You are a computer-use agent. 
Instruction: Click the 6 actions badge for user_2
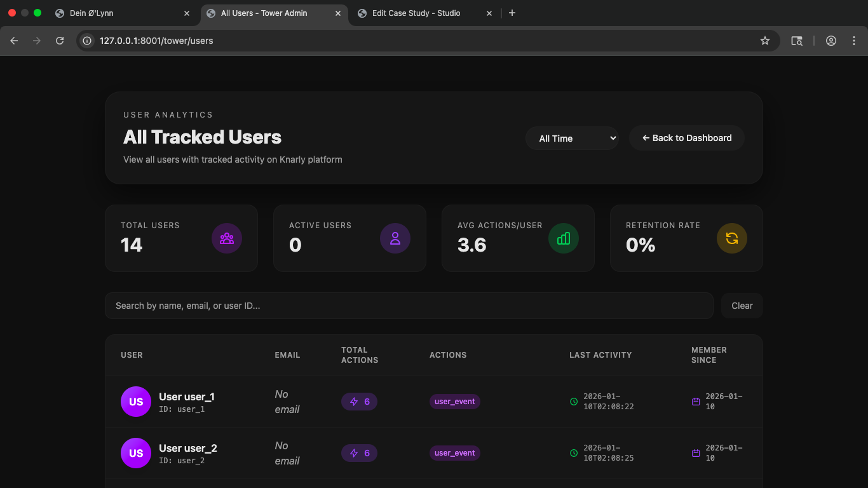coord(360,453)
